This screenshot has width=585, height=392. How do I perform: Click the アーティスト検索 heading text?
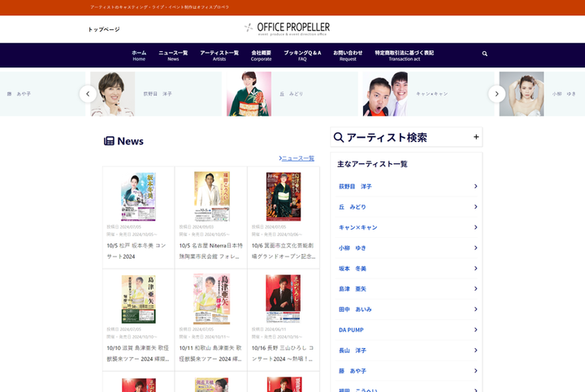pyautogui.click(x=387, y=137)
